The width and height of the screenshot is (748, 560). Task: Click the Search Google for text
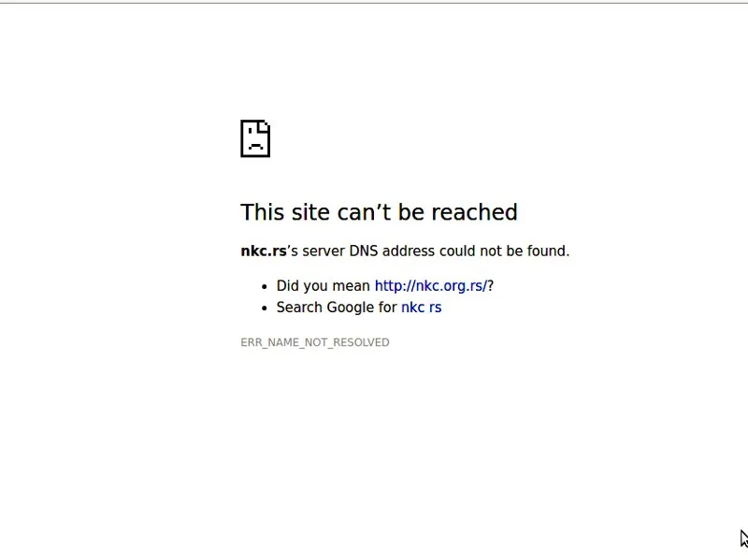point(337,308)
